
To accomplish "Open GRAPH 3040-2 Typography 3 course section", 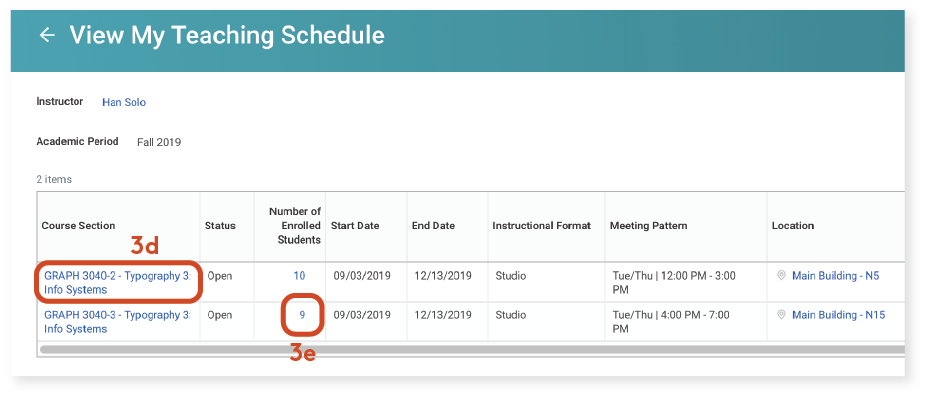I will (118, 282).
